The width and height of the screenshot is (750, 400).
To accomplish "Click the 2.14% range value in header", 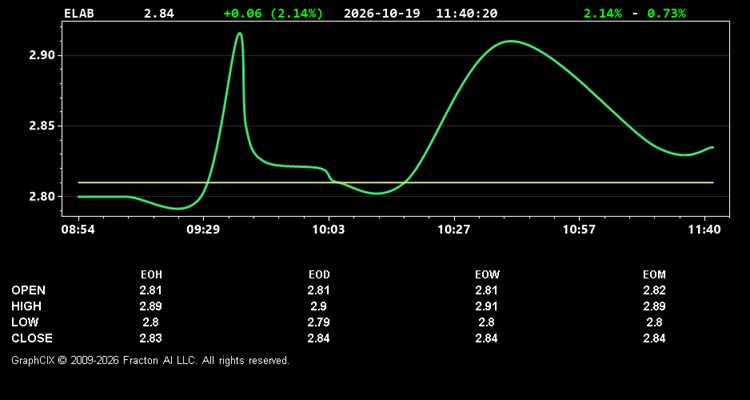I will point(603,13).
